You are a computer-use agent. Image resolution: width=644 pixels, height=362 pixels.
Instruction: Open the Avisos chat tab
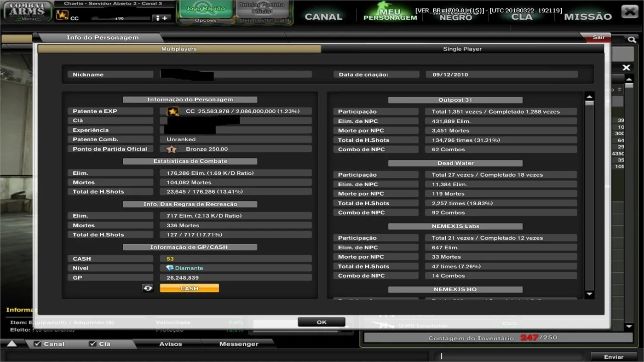(x=171, y=344)
